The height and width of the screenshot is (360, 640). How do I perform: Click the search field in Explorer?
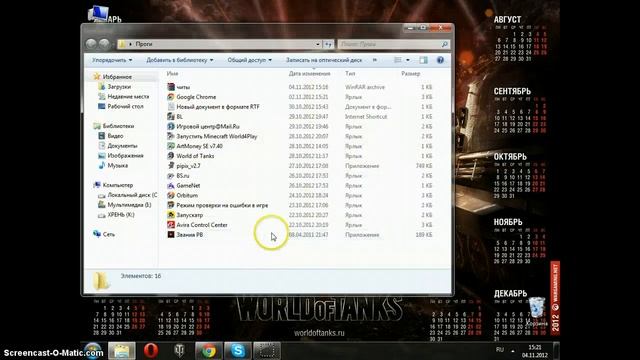coord(394,44)
